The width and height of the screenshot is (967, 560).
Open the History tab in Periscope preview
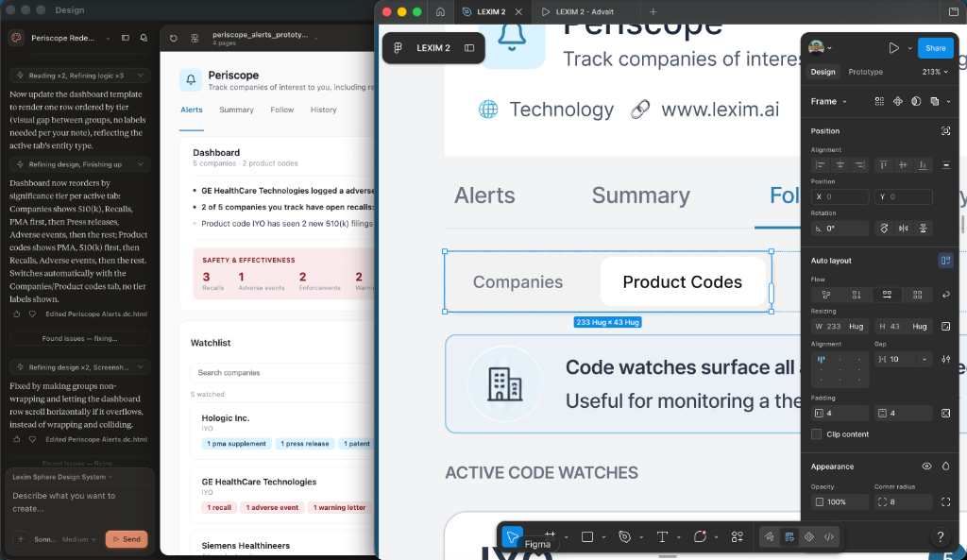pos(323,110)
